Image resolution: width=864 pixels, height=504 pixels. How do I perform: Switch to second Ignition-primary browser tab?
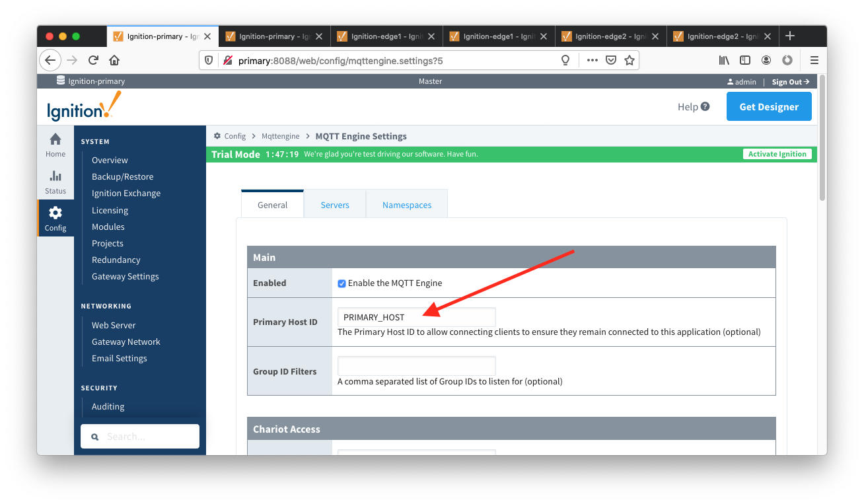coord(274,36)
